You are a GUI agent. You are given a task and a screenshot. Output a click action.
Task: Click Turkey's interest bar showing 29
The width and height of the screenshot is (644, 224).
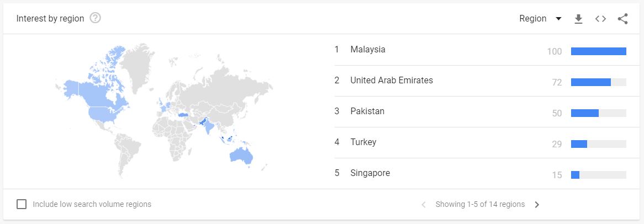[x=579, y=144]
